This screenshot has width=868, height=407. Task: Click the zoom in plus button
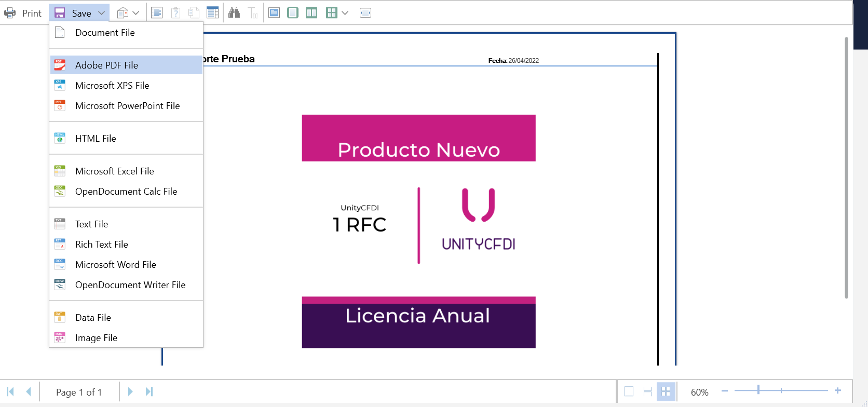(838, 390)
